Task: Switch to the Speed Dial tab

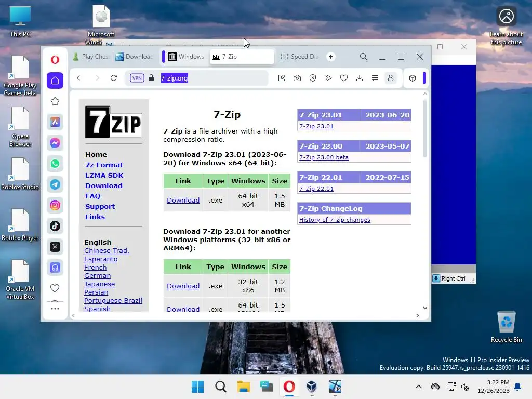Action: 300,57
